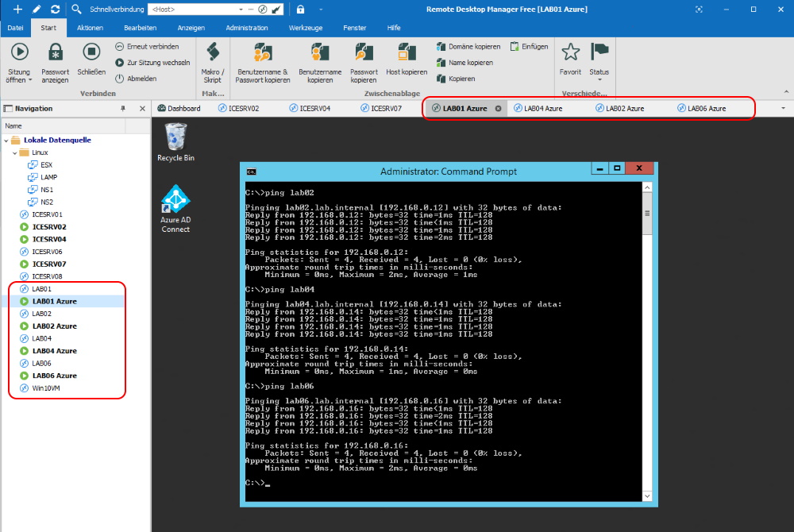Switch to the Dashboard tab
This screenshot has height=532, width=794.
(x=179, y=108)
